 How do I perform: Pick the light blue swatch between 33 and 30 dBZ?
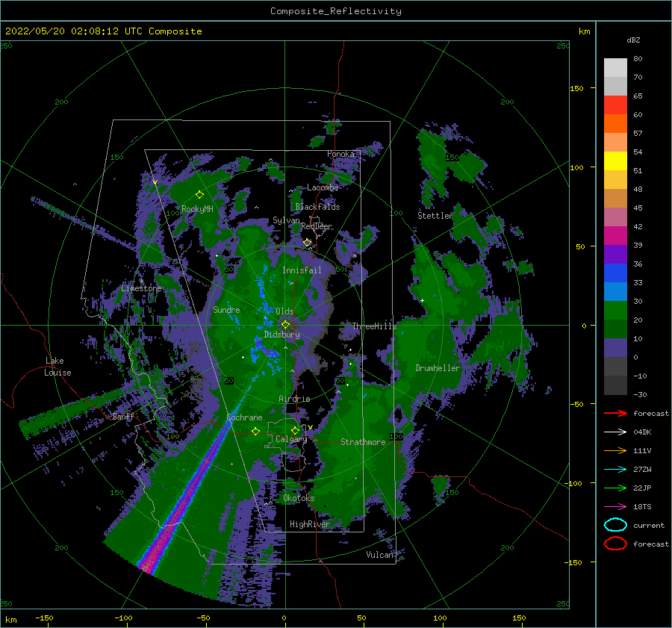click(x=615, y=292)
